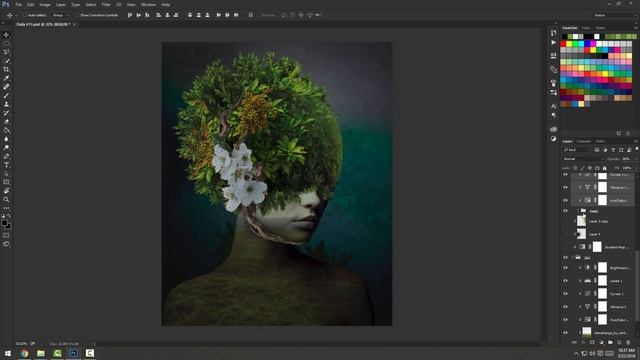Hide the Curves 1 adjustment layer
This screenshot has width=640, height=360.
(x=566, y=294)
